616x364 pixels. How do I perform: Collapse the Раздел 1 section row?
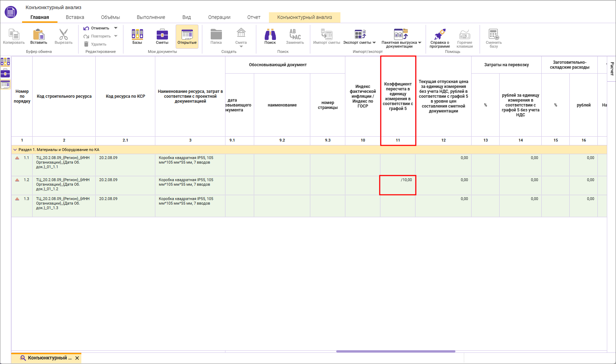coord(15,150)
